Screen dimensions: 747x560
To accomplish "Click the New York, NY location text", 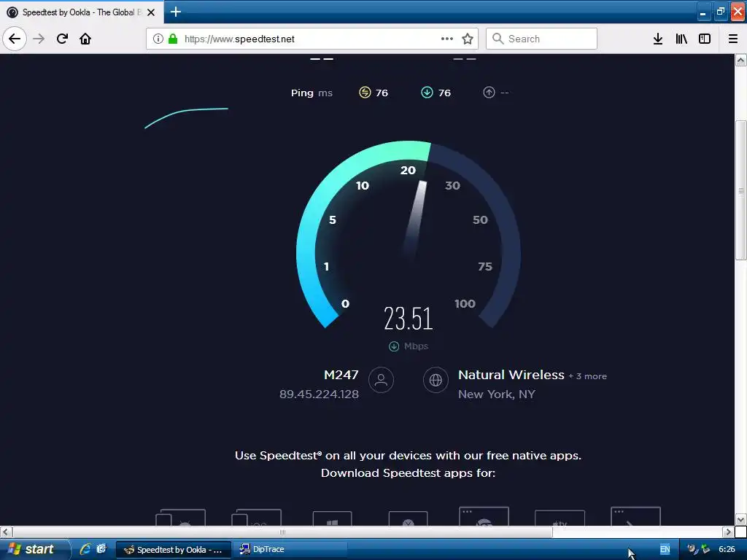I will pos(496,394).
